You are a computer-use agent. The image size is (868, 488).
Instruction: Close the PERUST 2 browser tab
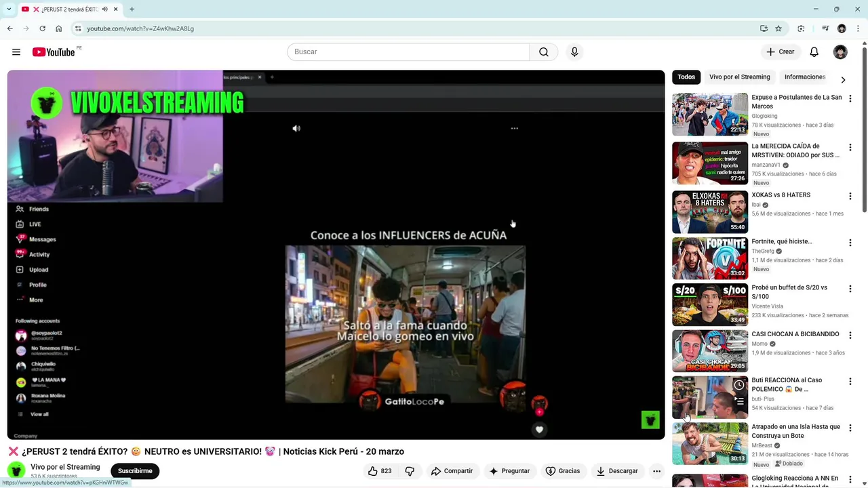116,9
